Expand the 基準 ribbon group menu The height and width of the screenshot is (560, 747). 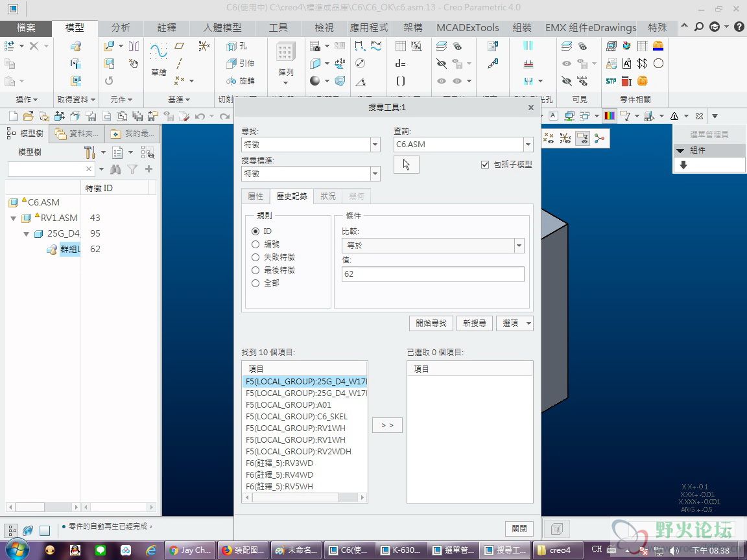click(x=179, y=100)
